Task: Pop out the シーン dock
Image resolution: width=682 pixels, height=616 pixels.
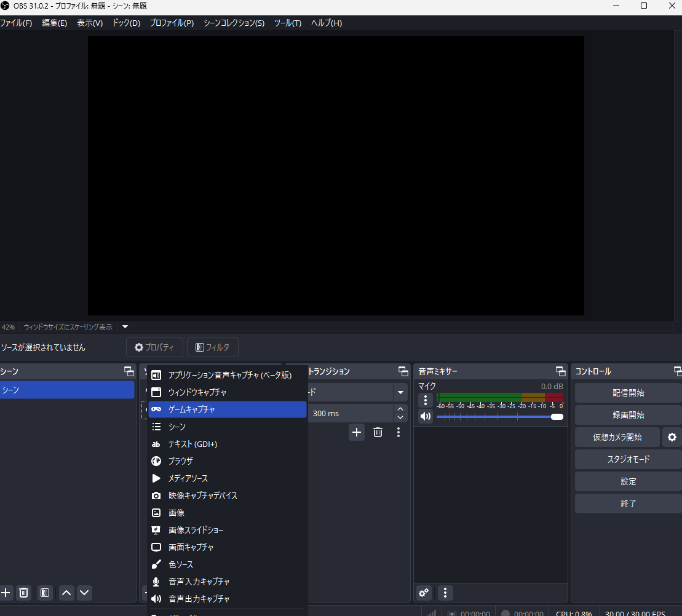Action: tap(129, 371)
